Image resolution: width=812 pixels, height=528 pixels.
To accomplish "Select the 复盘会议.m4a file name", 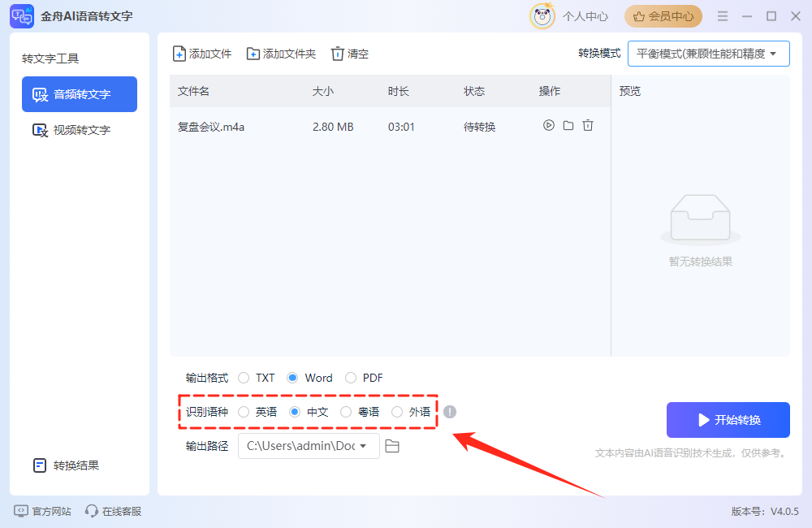I will [211, 127].
